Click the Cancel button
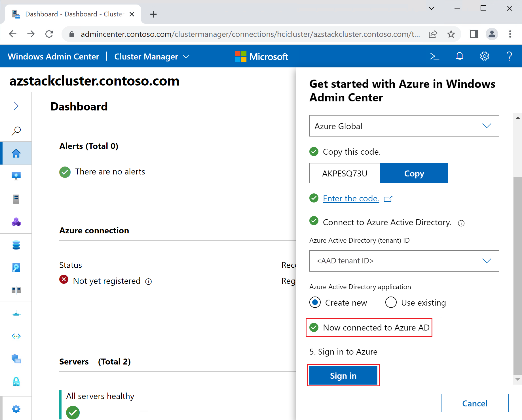Viewport: 522px width, 420px height. 475,403
